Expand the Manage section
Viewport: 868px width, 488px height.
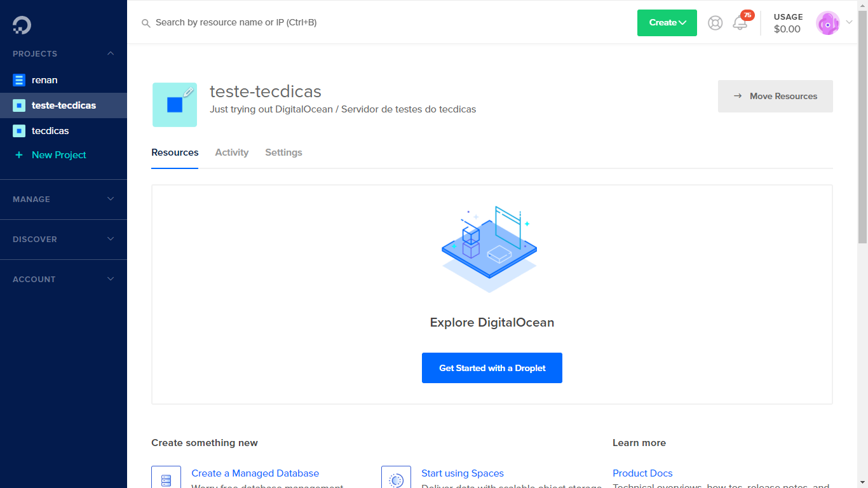pos(64,199)
